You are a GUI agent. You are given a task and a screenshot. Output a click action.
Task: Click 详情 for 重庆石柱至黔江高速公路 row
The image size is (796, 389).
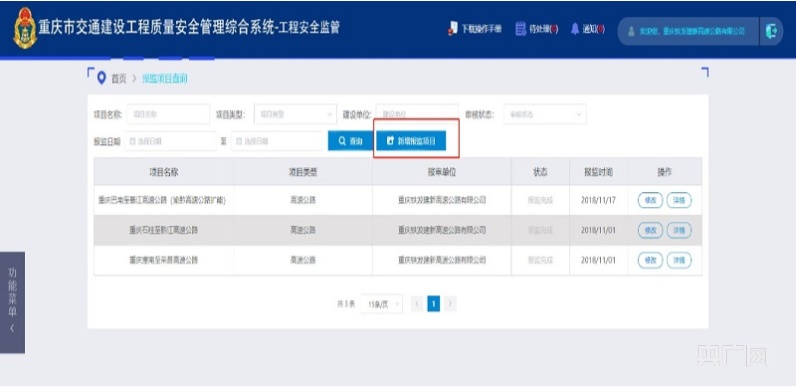679,230
